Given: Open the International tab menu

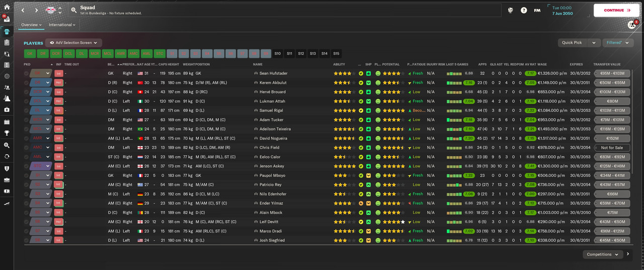Looking at the screenshot, I should [62, 25].
